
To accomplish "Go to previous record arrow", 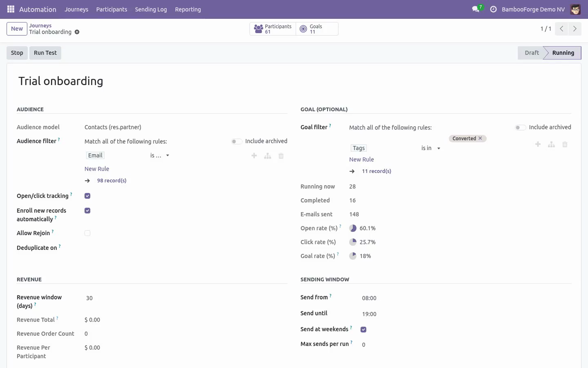I will tap(562, 29).
